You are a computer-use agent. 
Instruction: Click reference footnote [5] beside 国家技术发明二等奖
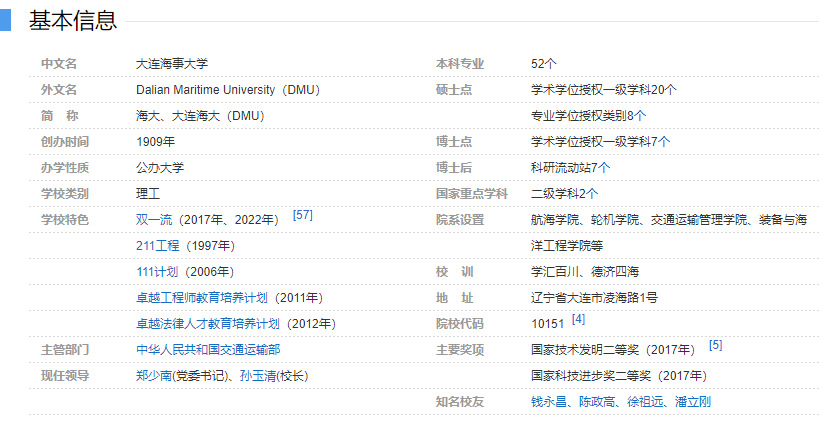[x=715, y=345]
